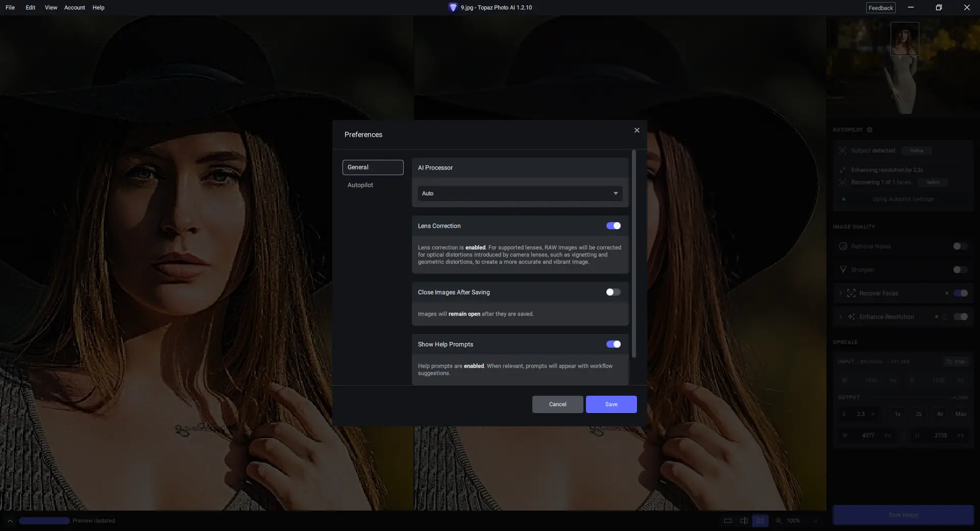Toggle the Lens Correction switch
980x531 pixels.
pyautogui.click(x=613, y=226)
